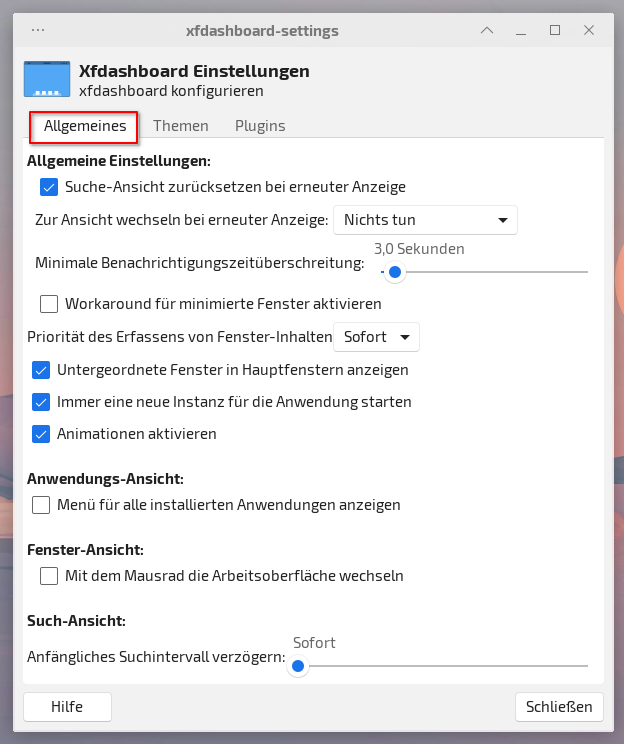The height and width of the screenshot is (744, 624).
Task: Check Mit dem Mausrad Arbeitsoberfläche wechseln
Action: coord(49,576)
